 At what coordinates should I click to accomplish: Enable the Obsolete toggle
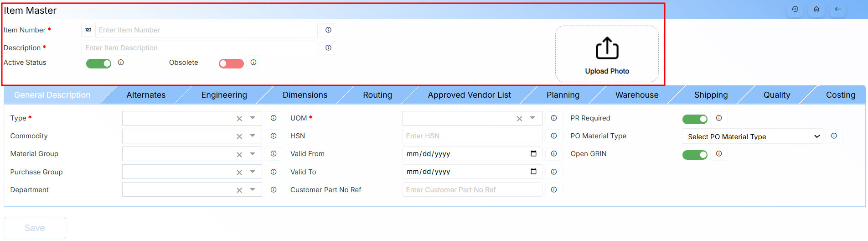tap(231, 63)
